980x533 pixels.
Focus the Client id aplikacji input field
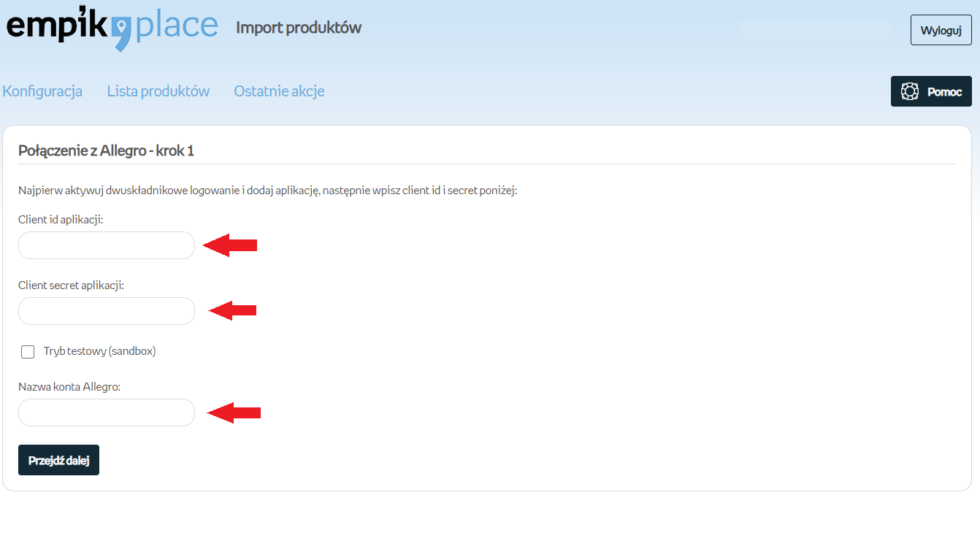tap(107, 245)
